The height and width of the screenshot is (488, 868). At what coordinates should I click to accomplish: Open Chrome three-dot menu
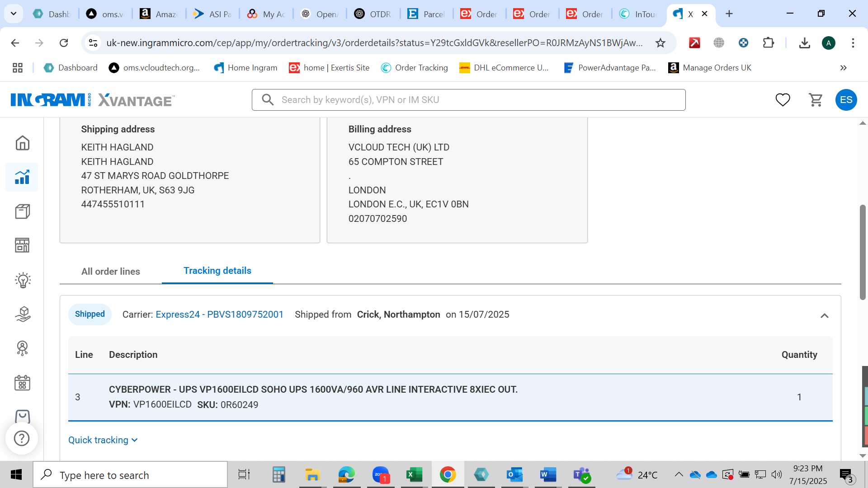[x=853, y=43]
